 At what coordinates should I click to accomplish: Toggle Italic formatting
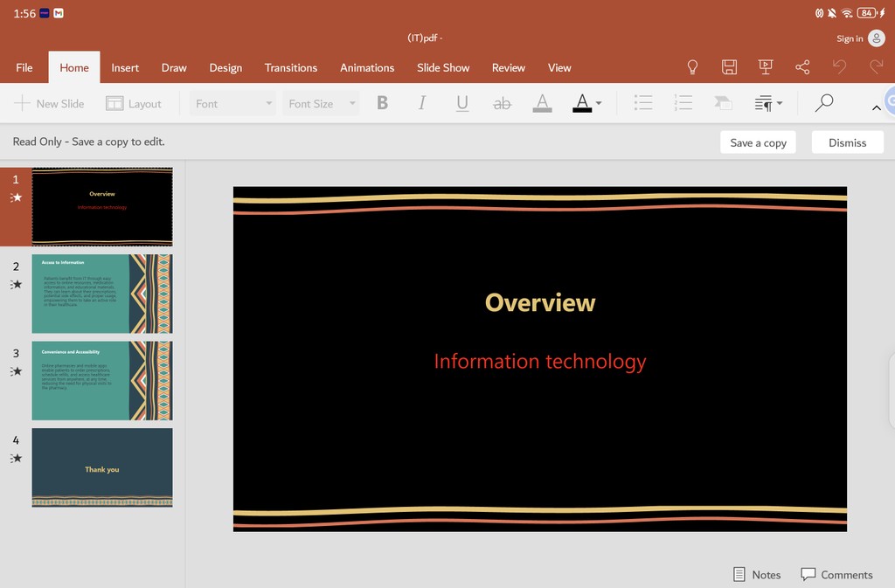[421, 103]
